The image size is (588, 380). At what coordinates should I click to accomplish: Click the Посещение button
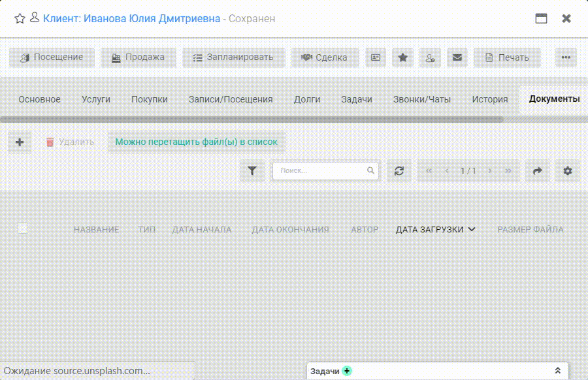[52, 57]
